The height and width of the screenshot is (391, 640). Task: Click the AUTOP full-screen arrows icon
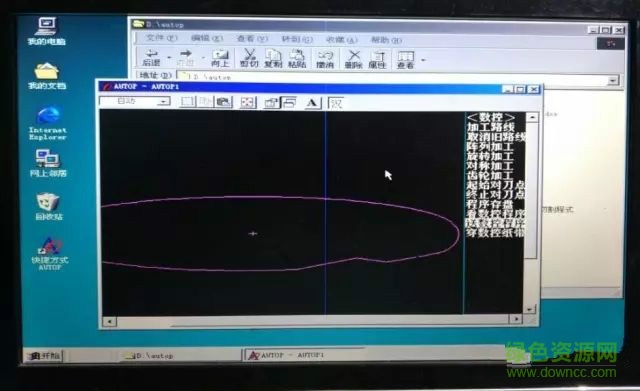coord(248,102)
